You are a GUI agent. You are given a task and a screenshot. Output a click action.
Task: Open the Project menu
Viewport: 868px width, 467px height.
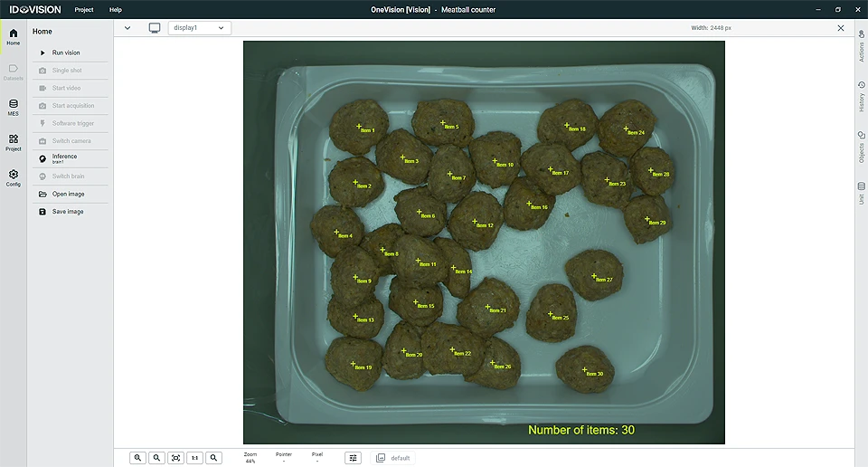point(84,9)
